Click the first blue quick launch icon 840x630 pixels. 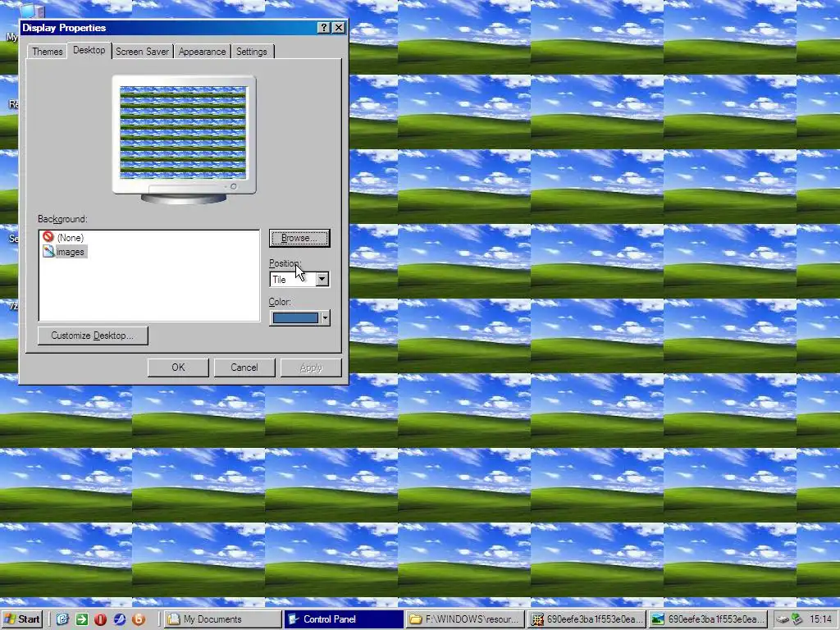click(62, 619)
